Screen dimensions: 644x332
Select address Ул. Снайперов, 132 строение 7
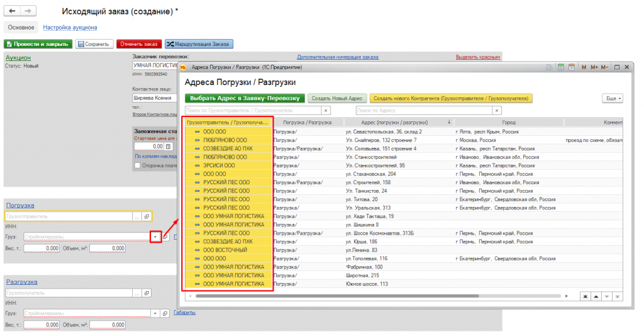coord(382,140)
